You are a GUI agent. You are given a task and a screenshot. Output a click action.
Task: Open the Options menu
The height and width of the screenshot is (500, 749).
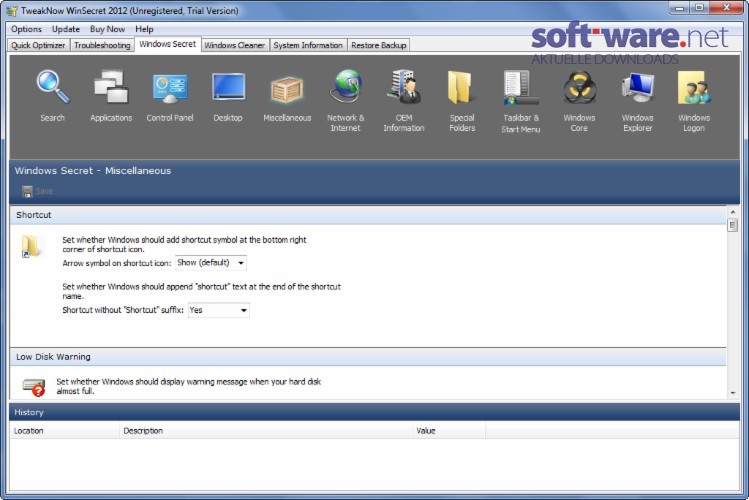coord(26,29)
